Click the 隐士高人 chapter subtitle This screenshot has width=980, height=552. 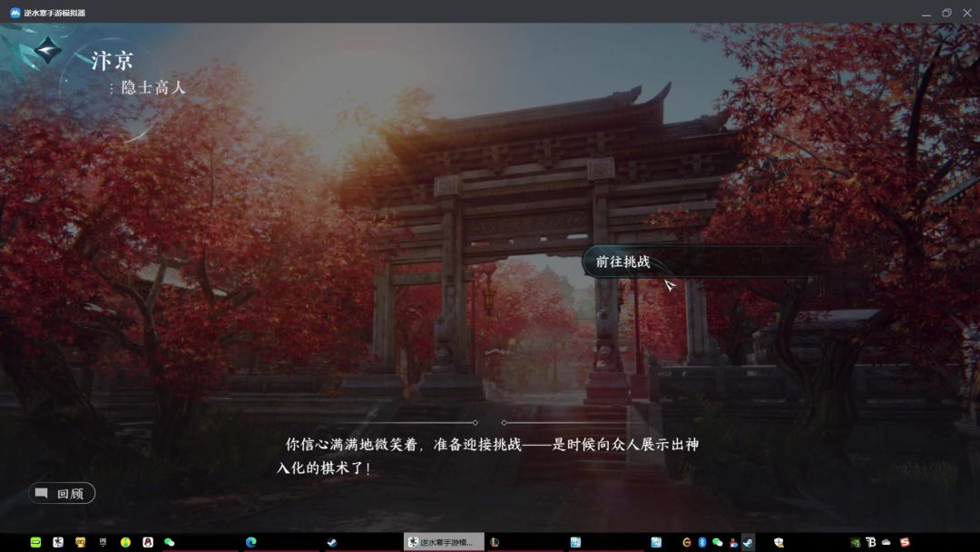pyautogui.click(x=152, y=88)
